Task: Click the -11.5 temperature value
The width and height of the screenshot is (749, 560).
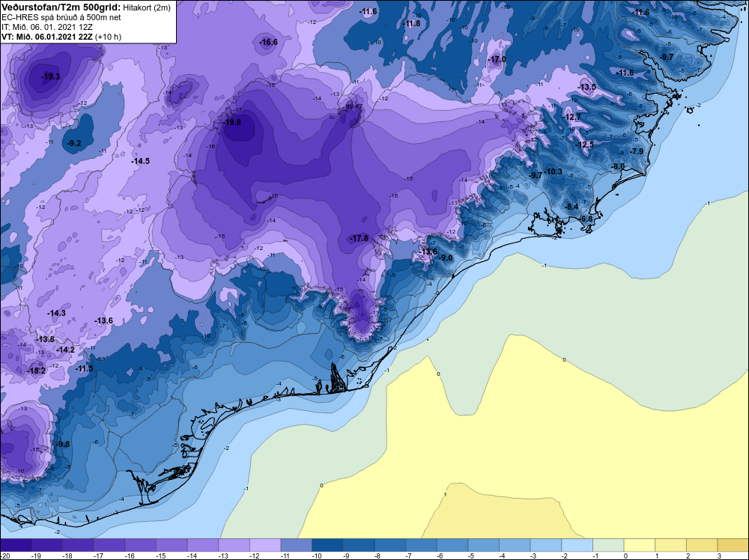Action: click(84, 368)
